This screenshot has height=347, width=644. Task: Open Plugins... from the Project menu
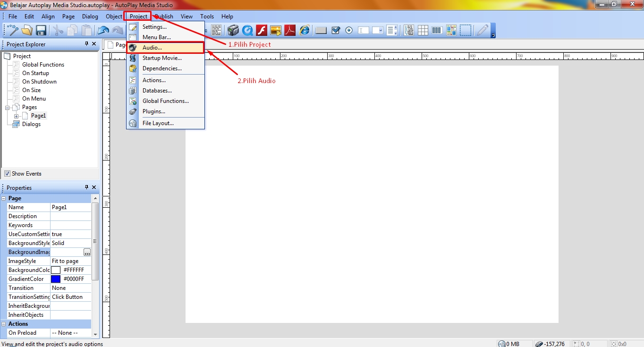pyautogui.click(x=165, y=111)
